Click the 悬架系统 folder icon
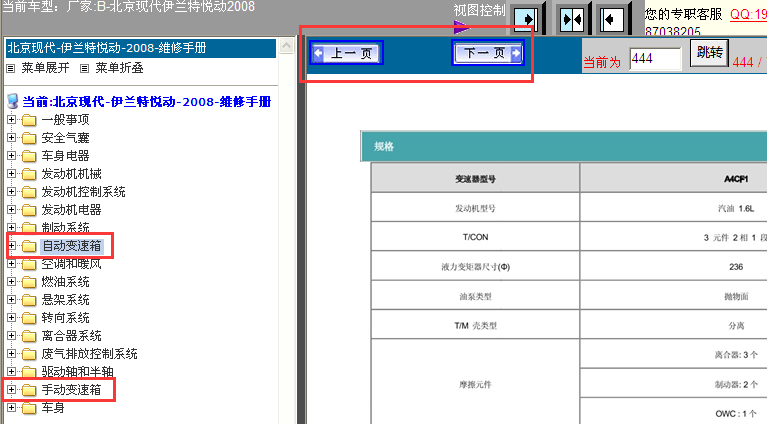 [29, 300]
